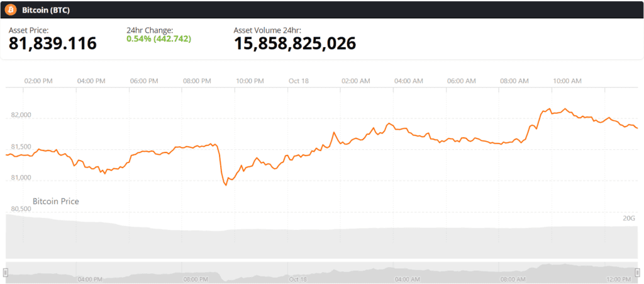Click the Bitcoin Price chart legend label
The image size is (644, 284).
pyautogui.click(x=56, y=202)
